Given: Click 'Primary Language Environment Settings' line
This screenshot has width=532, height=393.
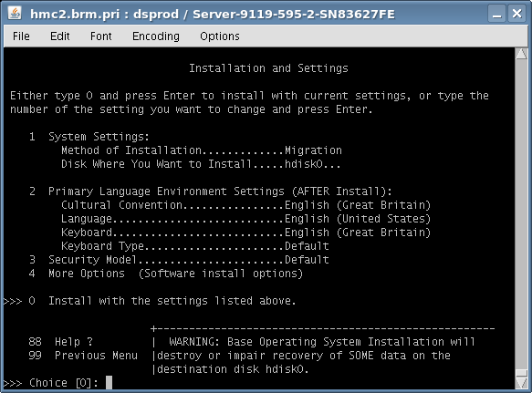Looking at the screenshot, I should pyautogui.click(x=211, y=191).
